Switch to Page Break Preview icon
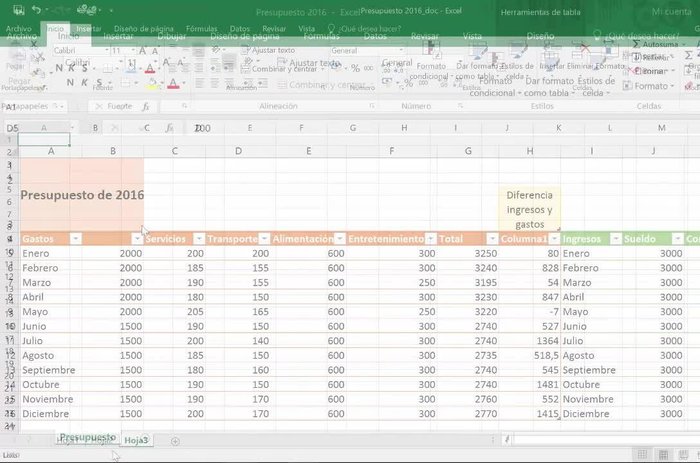This screenshot has width=700, height=463. (683, 455)
